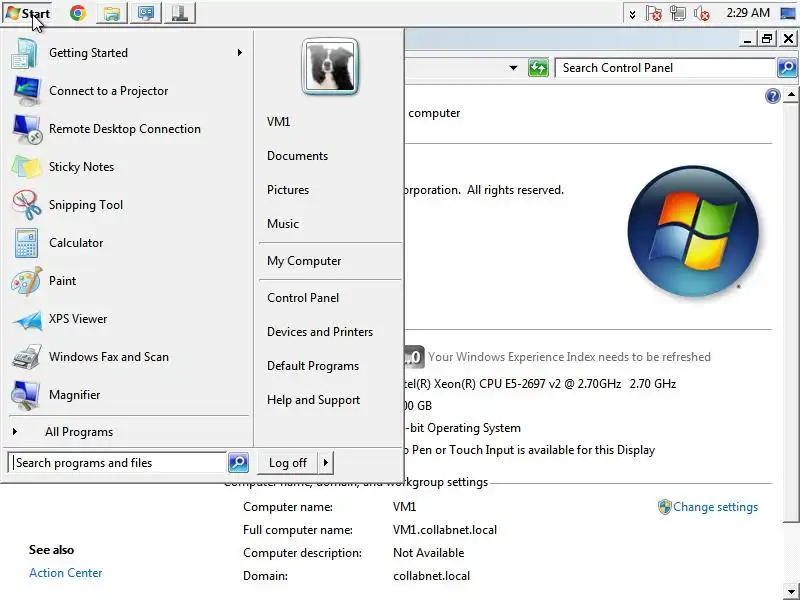Viewport: 800px width, 600px height.
Task: Click Windows Experience Index refresh link
Action: (x=569, y=357)
